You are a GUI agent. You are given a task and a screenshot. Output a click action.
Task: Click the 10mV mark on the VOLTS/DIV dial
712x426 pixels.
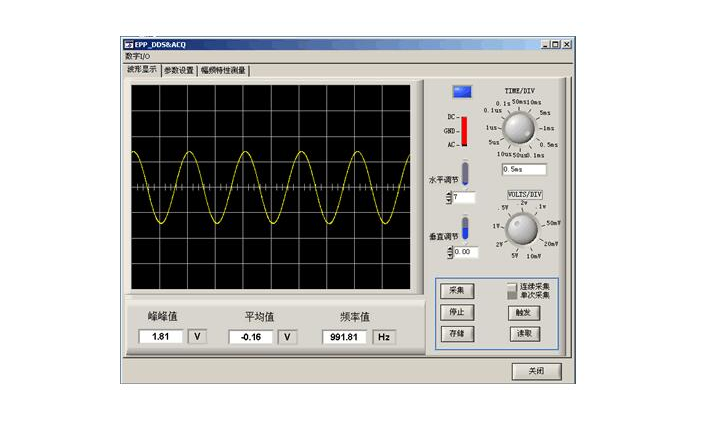click(534, 256)
